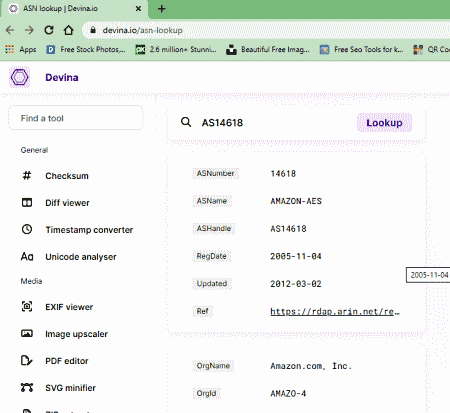Click the RegDate label

211,256
